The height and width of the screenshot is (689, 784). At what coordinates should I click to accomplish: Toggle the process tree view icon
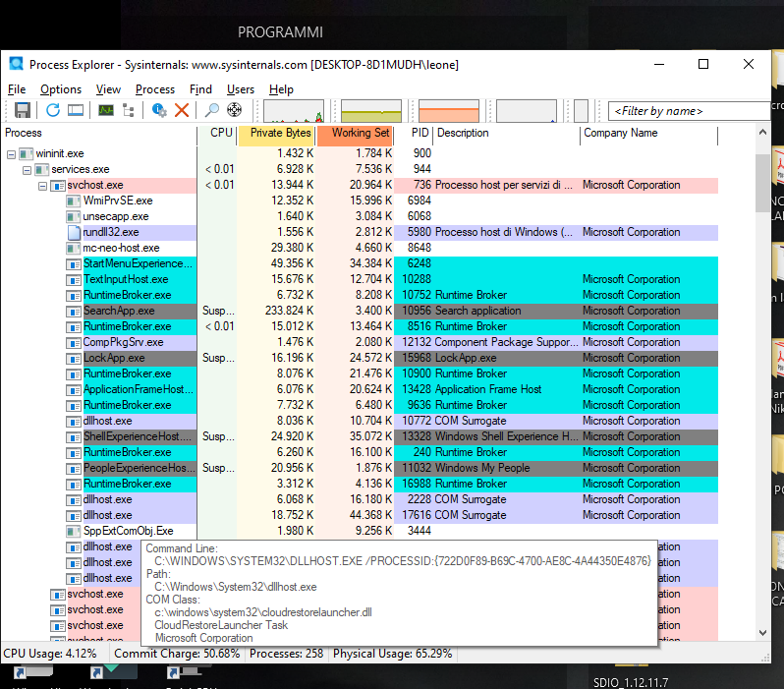pyautogui.click(x=129, y=110)
